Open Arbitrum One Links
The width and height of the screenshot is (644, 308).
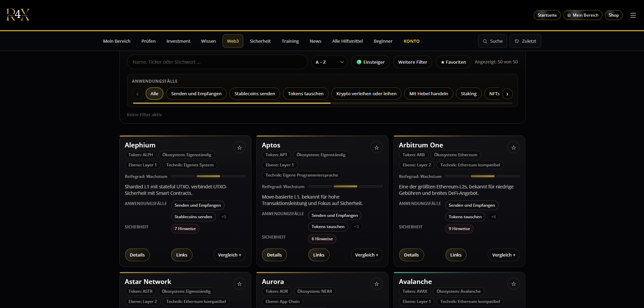point(456,255)
